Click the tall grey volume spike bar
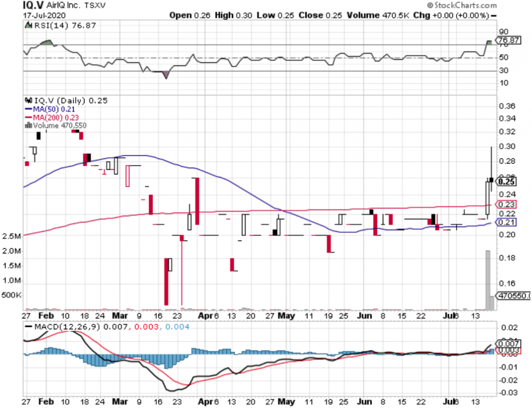This screenshot has width=532, height=411. 488,281
